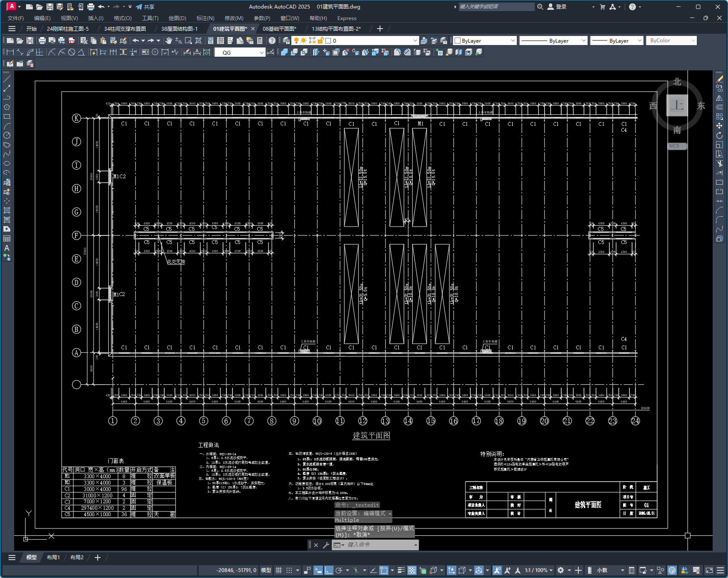Open the 文件(F) menu

16,18
